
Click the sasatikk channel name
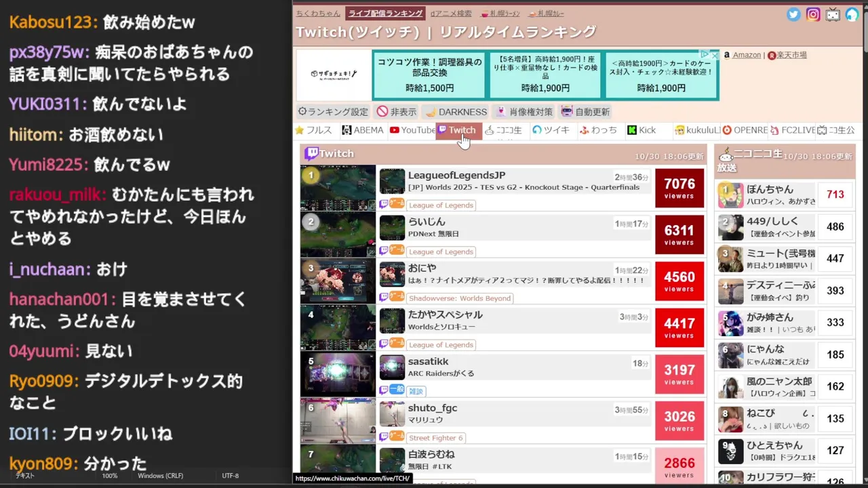(x=428, y=362)
